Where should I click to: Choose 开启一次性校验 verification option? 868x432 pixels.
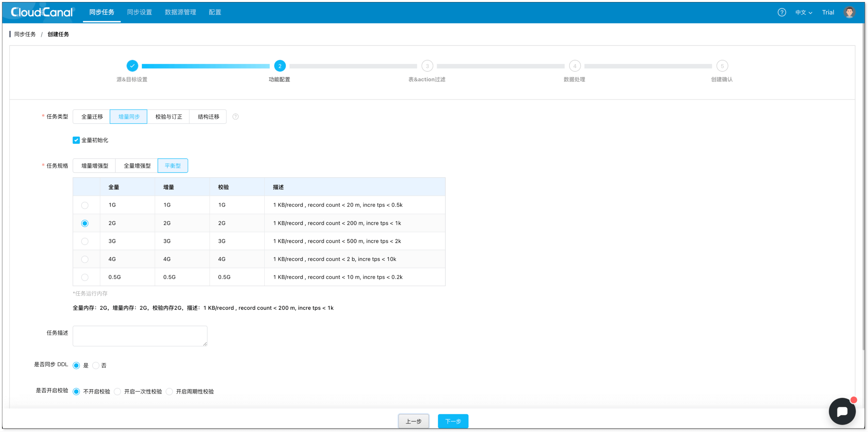pos(117,391)
